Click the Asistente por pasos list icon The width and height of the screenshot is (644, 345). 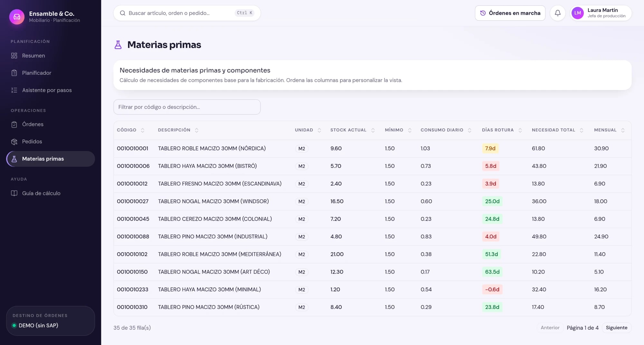pyautogui.click(x=14, y=90)
